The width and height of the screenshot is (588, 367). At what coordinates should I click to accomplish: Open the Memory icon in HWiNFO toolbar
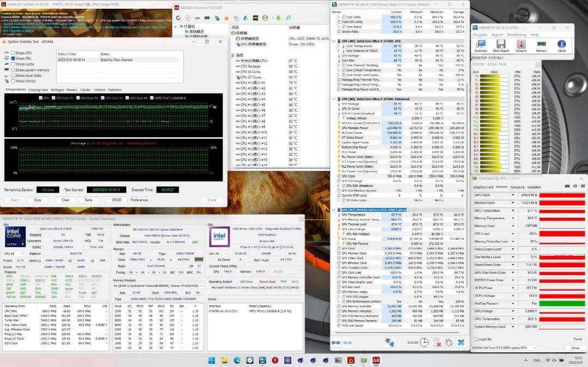tap(541, 46)
